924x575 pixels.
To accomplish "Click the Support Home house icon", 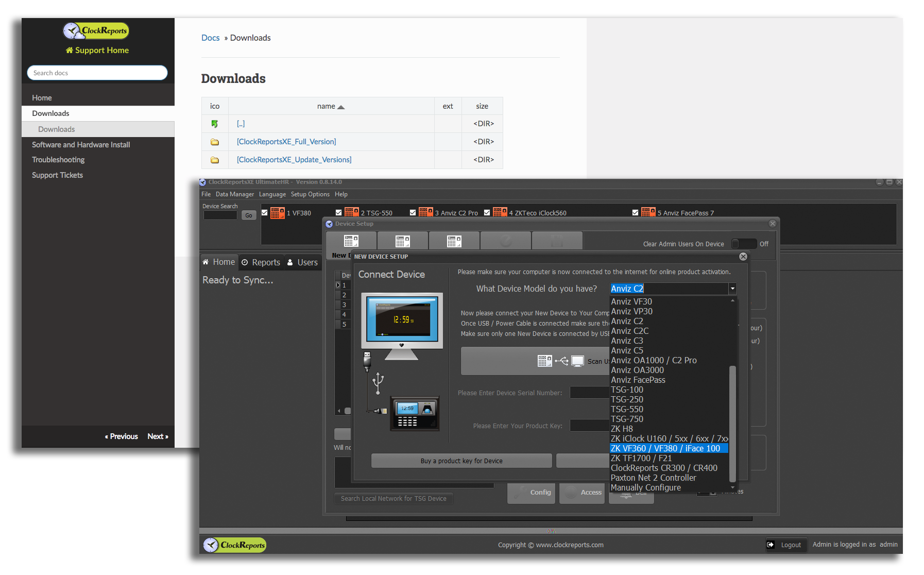I will point(70,50).
